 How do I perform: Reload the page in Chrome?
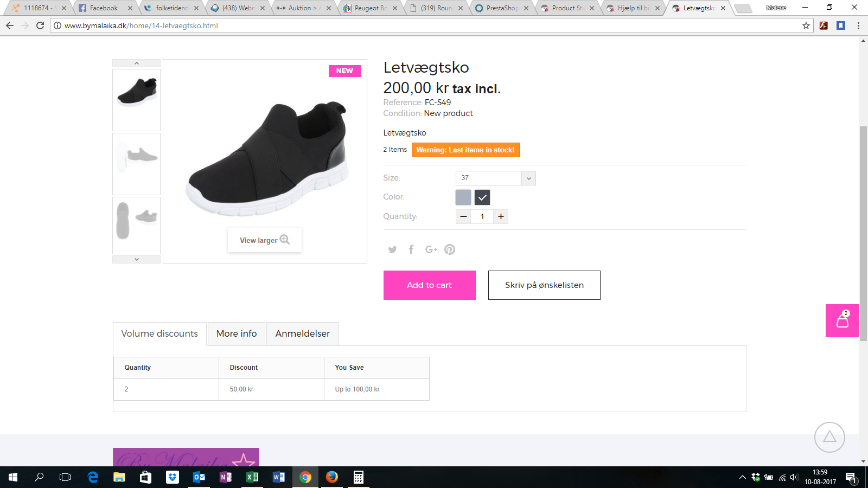[x=40, y=25]
